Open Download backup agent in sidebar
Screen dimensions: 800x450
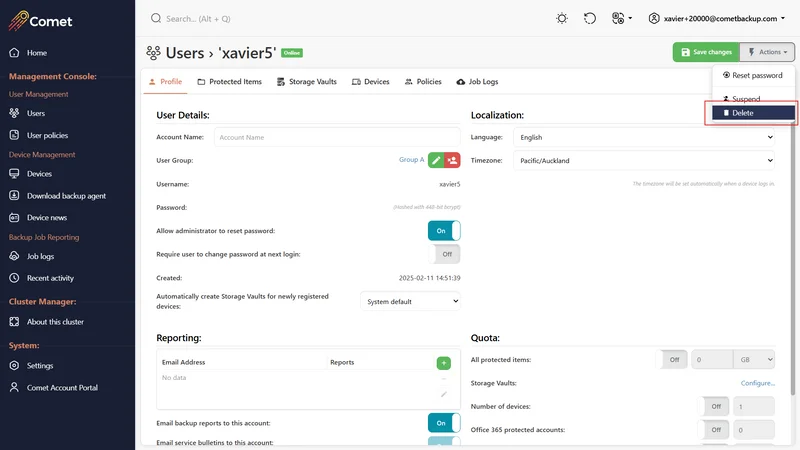[66, 196]
